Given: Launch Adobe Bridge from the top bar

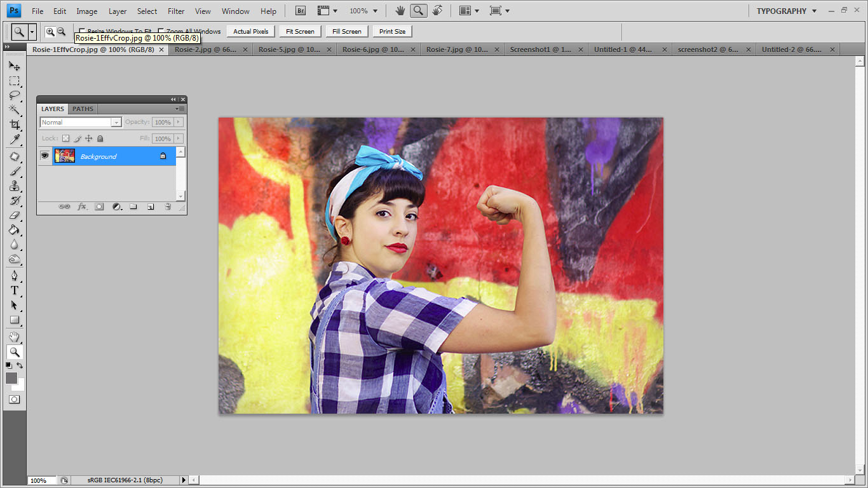Looking at the screenshot, I should point(300,11).
